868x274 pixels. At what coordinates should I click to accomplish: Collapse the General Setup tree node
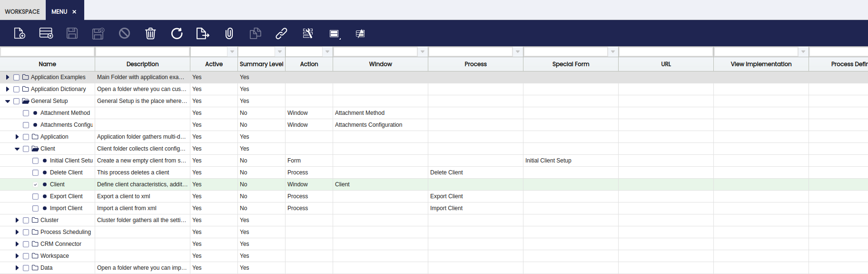click(x=8, y=101)
